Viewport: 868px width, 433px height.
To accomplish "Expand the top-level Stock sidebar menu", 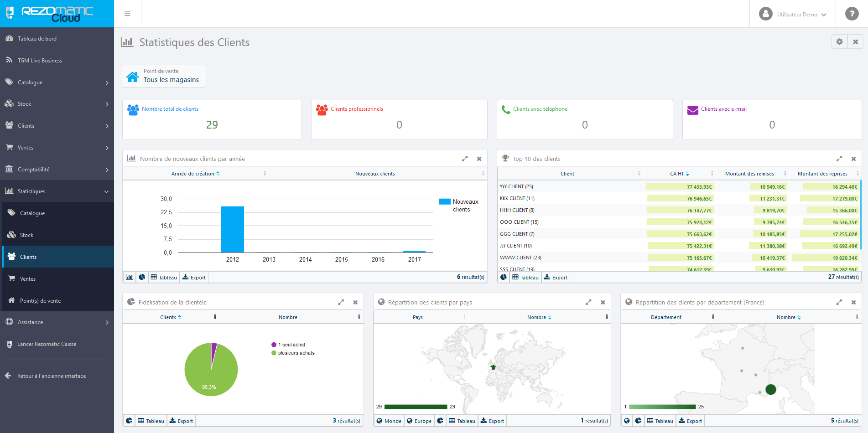I will point(57,104).
